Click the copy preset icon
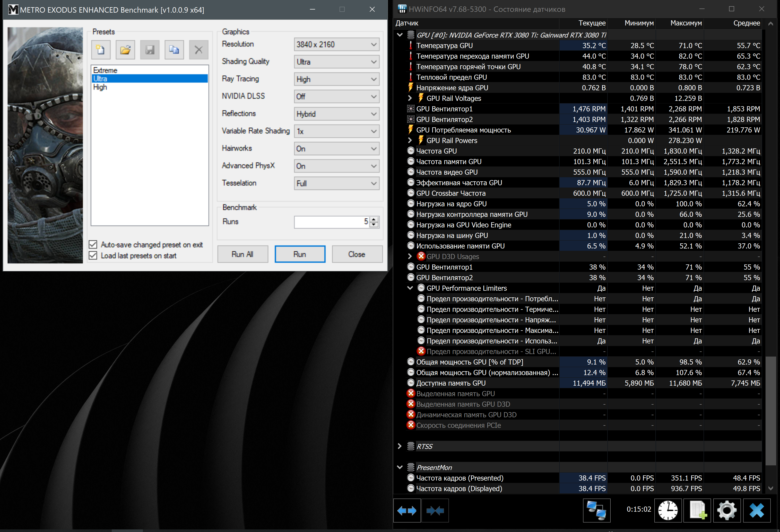 tap(174, 50)
